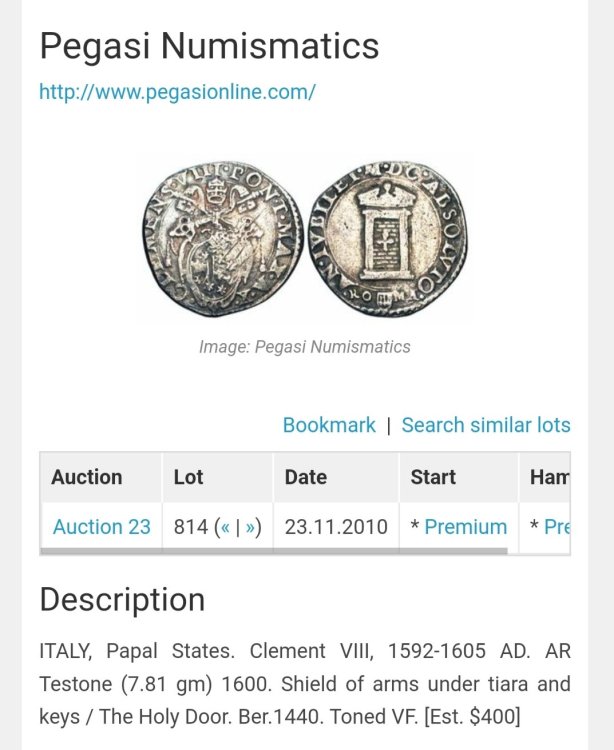This screenshot has width=614, height=750.
Task: Open the pegasionline.com website link
Action: tap(177, 92)
